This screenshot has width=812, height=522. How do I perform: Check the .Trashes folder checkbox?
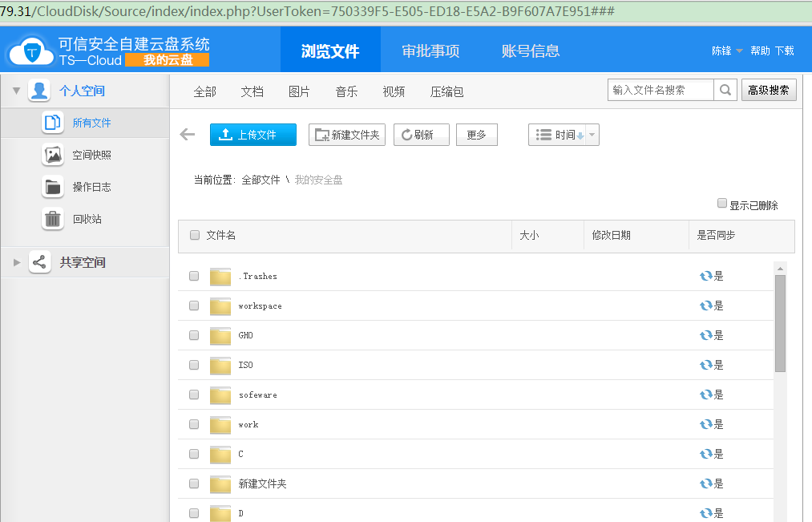pos(194,276)
